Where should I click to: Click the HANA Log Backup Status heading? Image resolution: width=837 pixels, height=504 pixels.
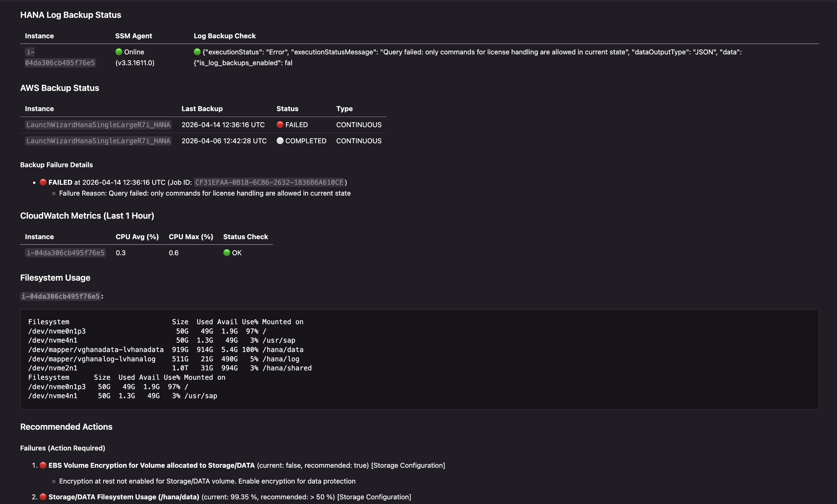click(x=71, y=15)
